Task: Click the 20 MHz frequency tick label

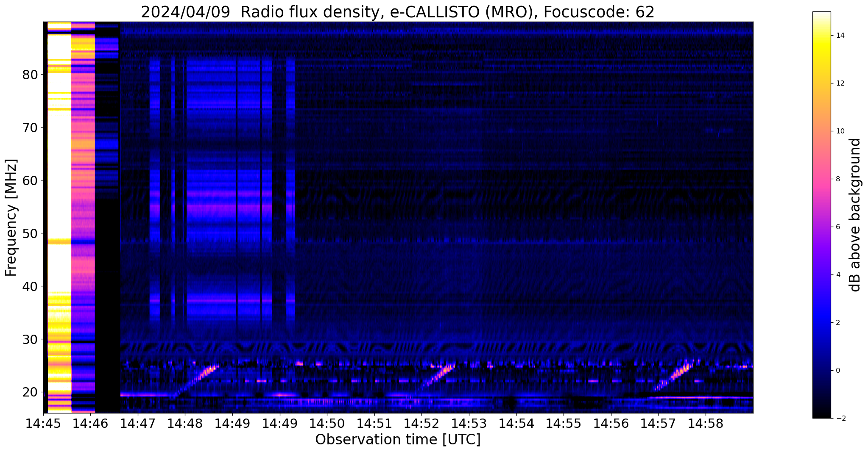Action: coord(30,392)
